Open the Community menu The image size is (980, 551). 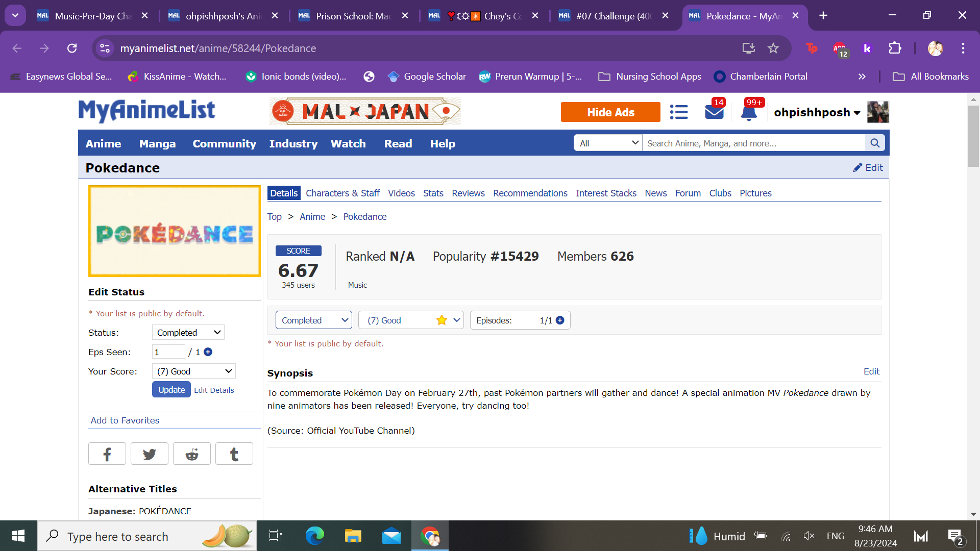coord(224,144)
